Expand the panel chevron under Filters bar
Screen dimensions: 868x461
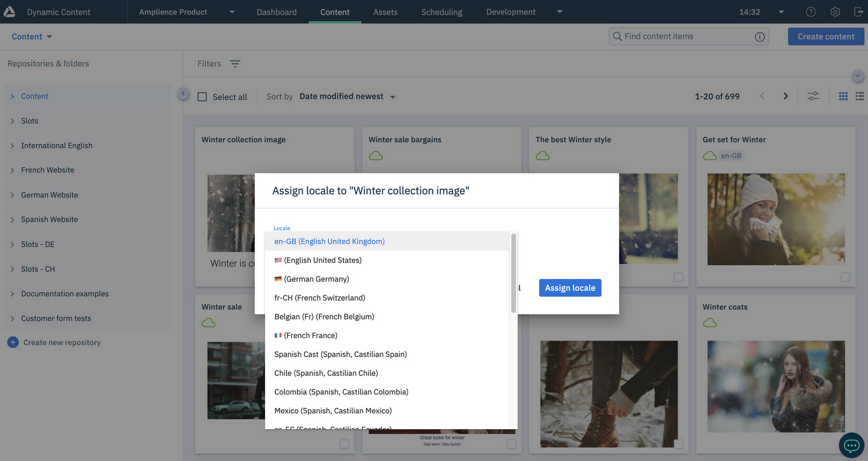pyautogui.click(x=858, y=76)
